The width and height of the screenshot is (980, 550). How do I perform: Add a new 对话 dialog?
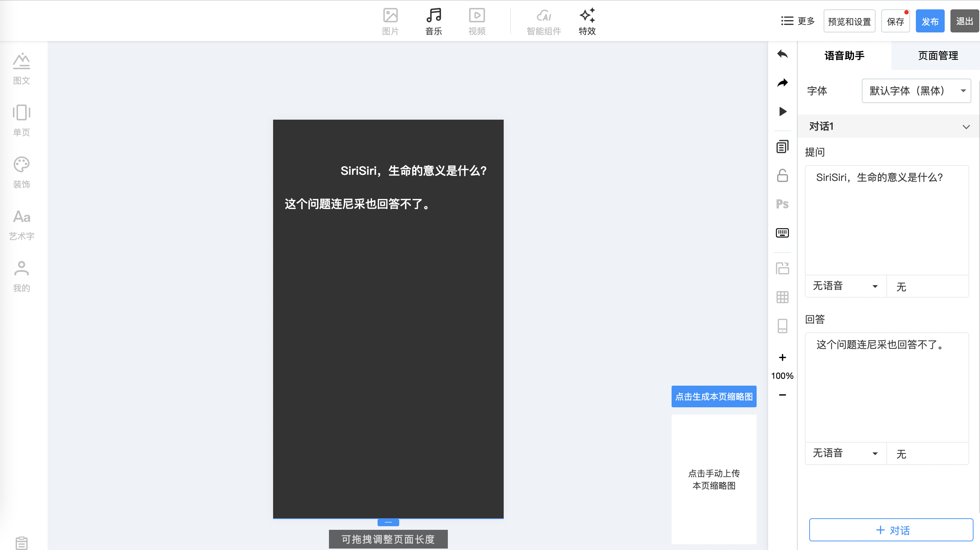891,530
